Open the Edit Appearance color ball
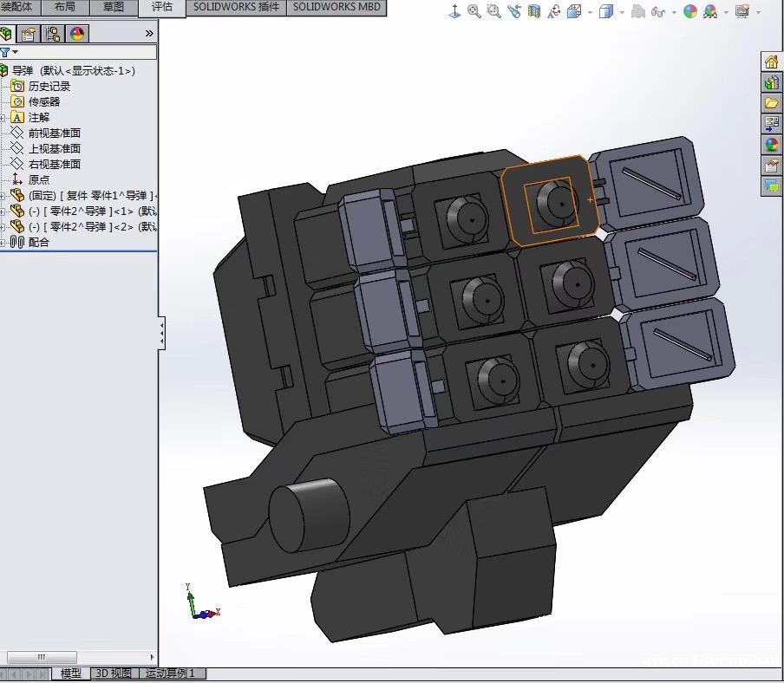The height and width of the screenshot is (683, 784). click(690, 11)
